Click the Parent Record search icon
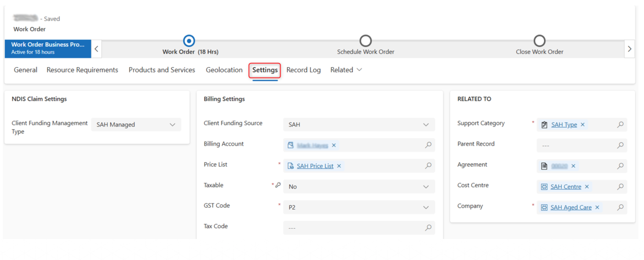 click(x=620, y=145)
